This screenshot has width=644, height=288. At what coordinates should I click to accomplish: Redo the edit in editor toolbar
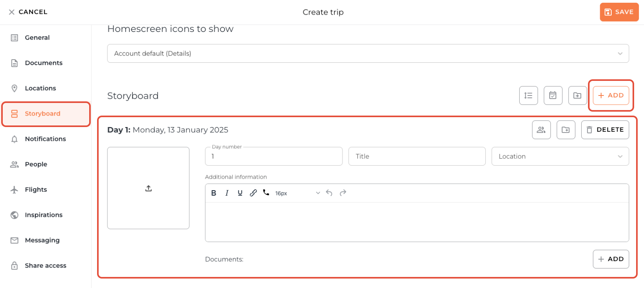click(x=343, y=193)
